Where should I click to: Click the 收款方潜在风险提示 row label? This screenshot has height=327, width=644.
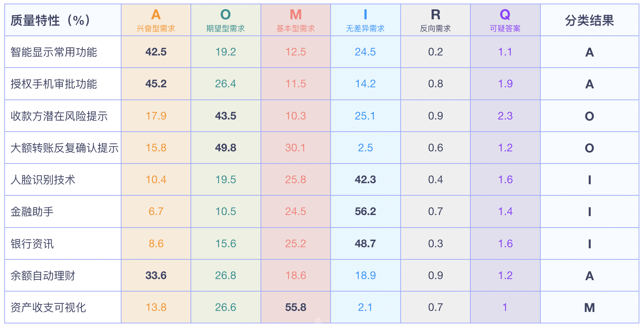coord(59,116)
